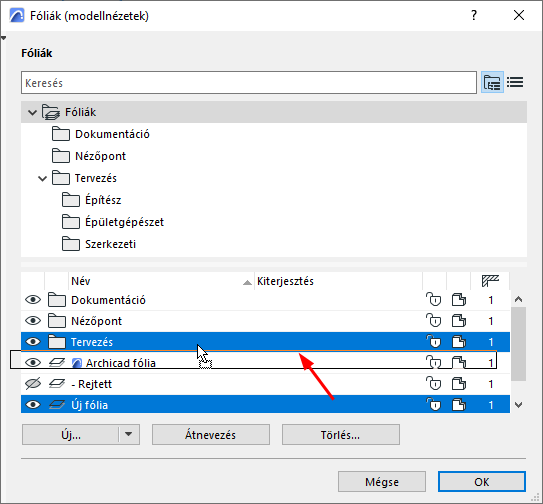Screen dimensions: 543x504
Task: Collapse the Fóliák root tree node
Action: coord(33,112)
